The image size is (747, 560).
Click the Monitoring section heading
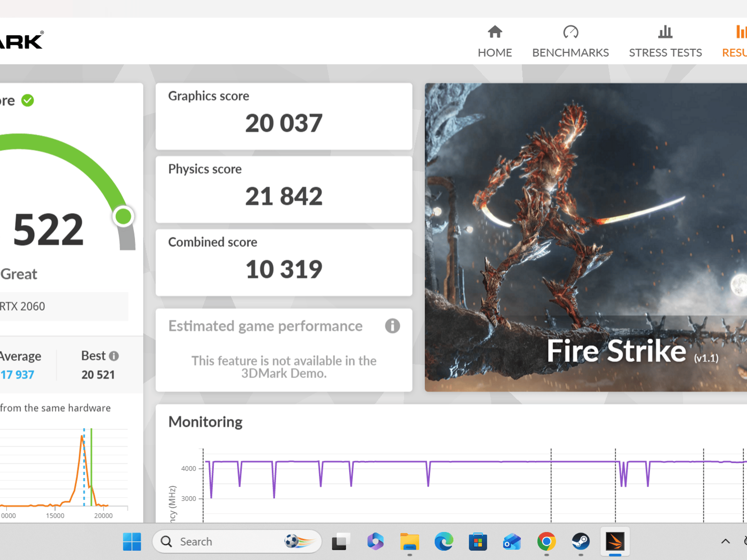(x=205, y=422)
